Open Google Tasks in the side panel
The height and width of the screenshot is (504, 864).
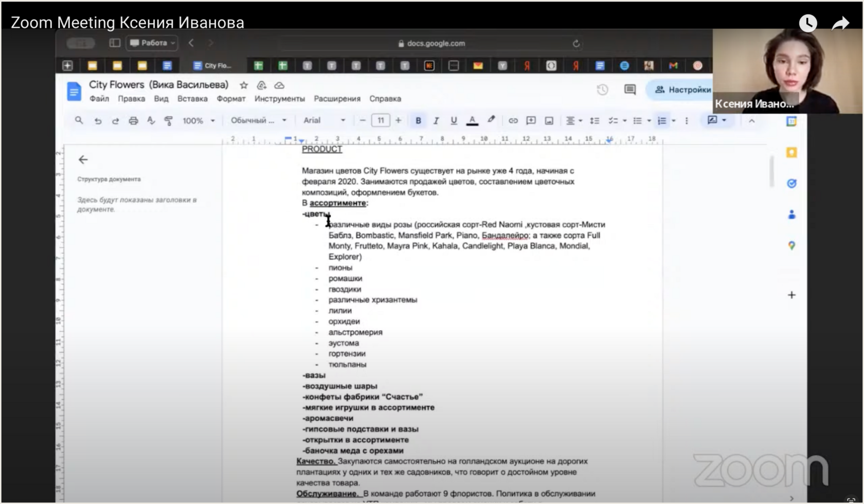[x=791, y=184]
